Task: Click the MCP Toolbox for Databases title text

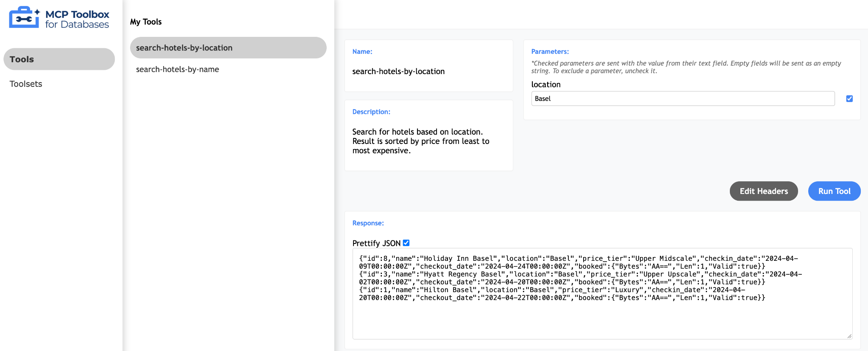Action: [x=77, y=19]
